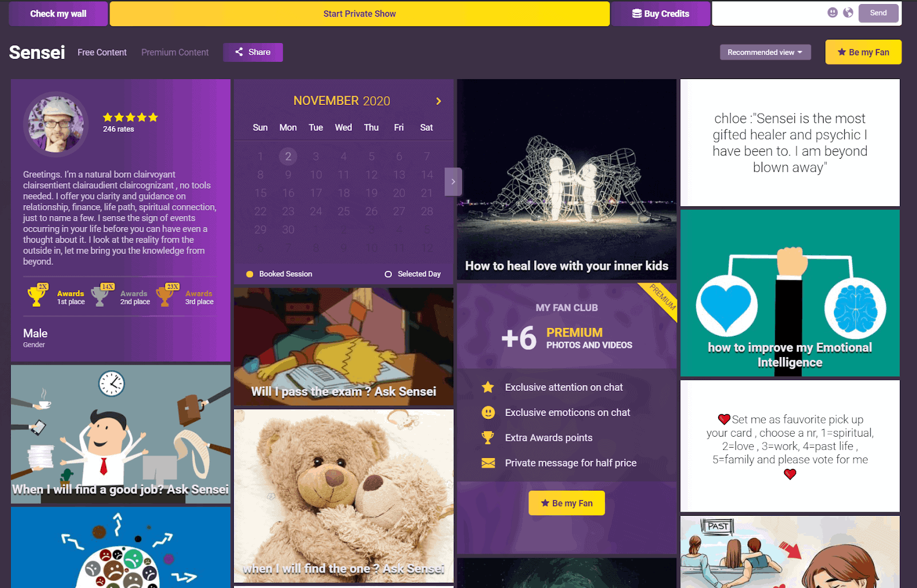Click the Start Private Show button

tap(359, 14)
